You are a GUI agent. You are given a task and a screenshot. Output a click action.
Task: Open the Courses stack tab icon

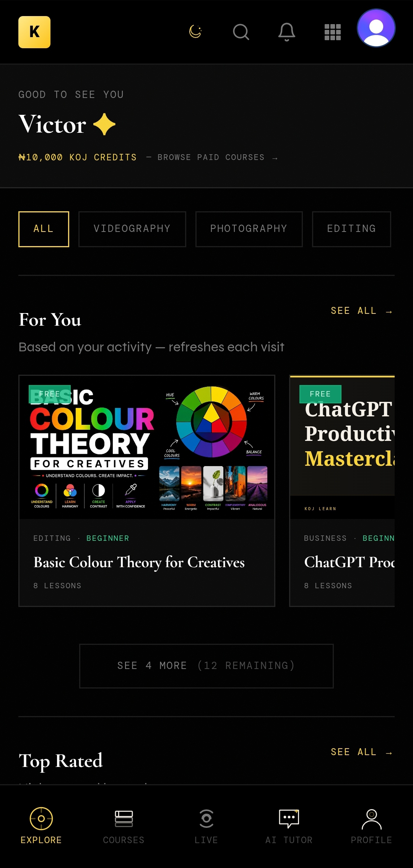(124, 819)
